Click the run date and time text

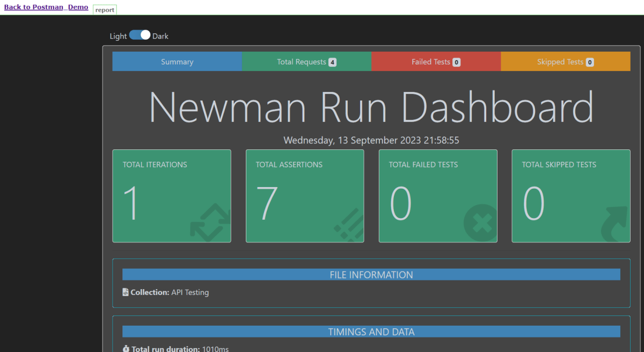371,140
